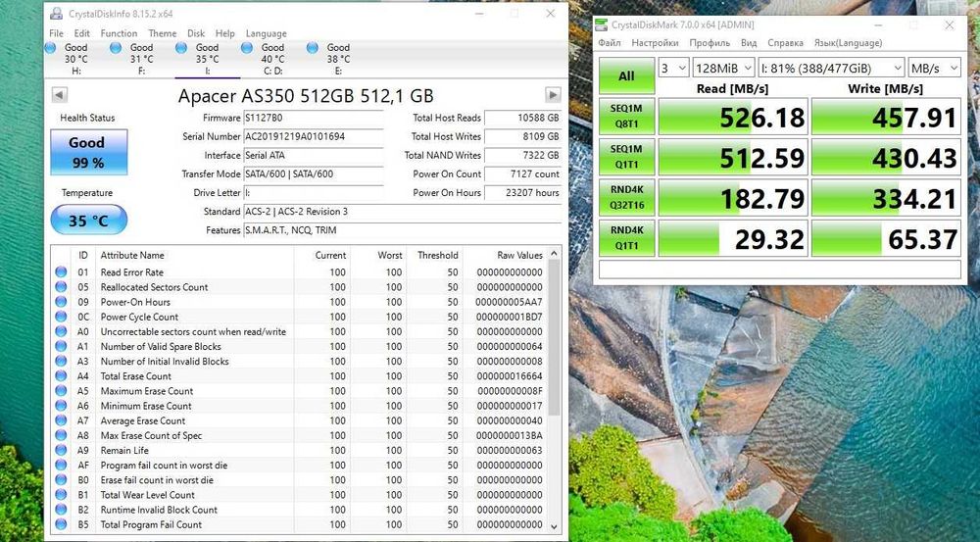980x542 pixels.
Task: Click status orb for Read Error Rate
Action: (x=61, y=271)
